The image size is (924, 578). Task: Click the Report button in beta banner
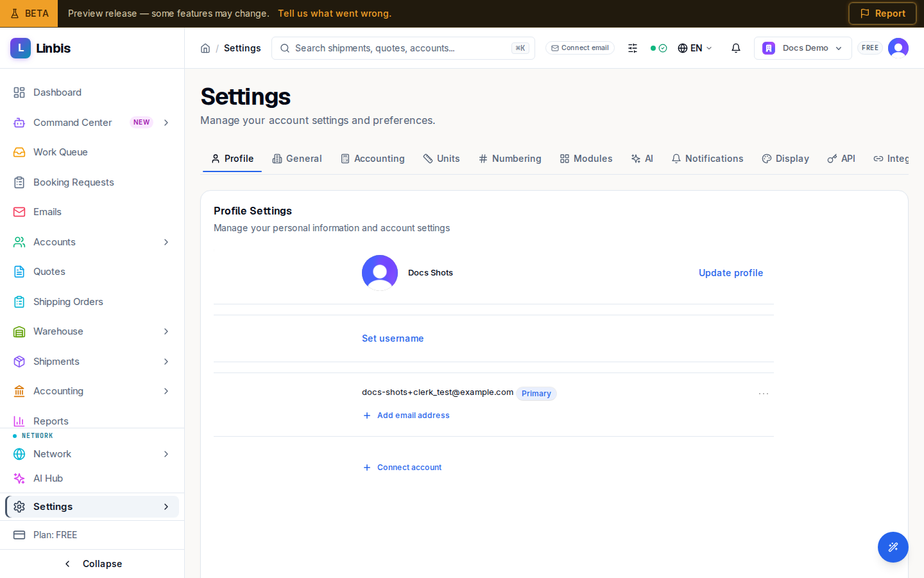[x=882, y=13]
